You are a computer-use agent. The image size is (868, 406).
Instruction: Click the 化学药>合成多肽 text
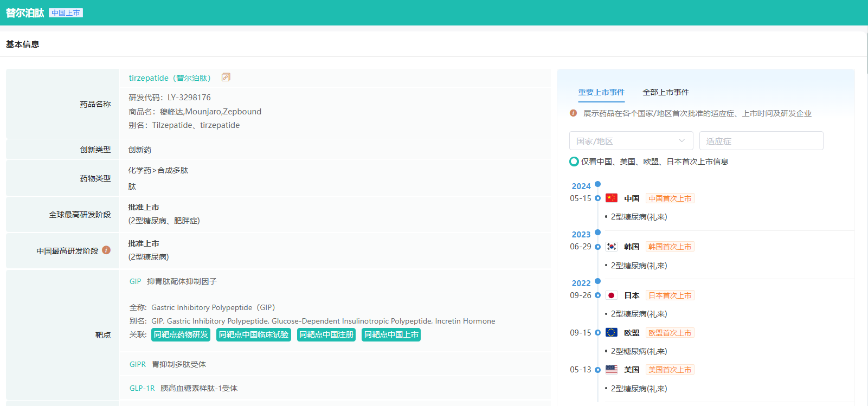coord(158,170)
